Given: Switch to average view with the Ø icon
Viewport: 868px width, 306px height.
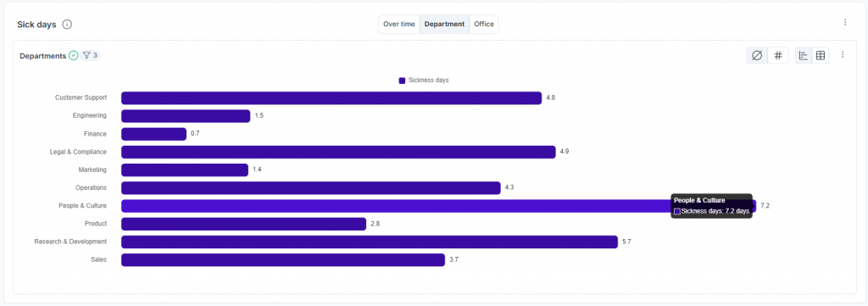Looking at the screenshot, I should pyautogui.click(x=757, y=55).
